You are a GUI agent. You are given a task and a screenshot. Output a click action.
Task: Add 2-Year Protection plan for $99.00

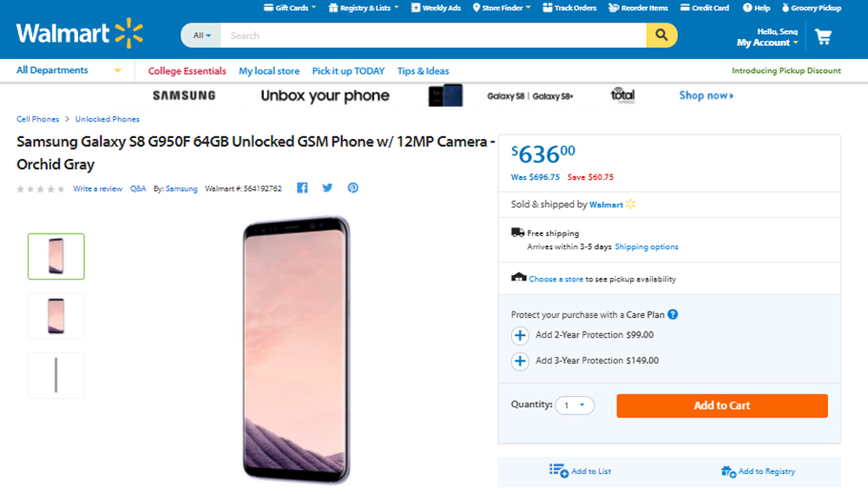tap(520, 335)
